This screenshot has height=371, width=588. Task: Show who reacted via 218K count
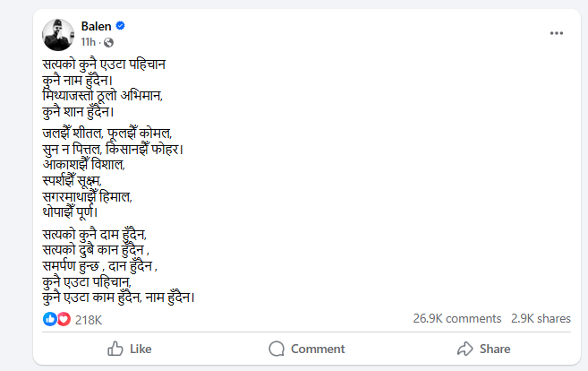point(88,319)
